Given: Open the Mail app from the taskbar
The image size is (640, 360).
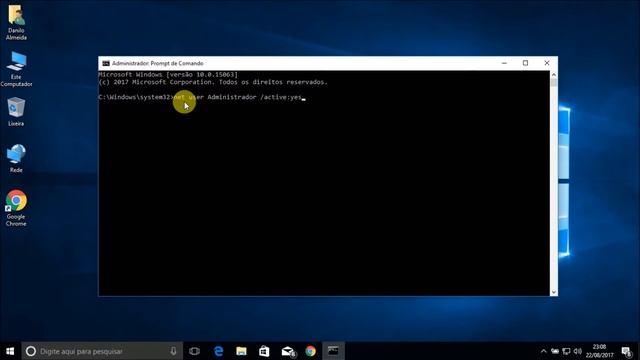Looking at the screenshot, I should point(288,351).
